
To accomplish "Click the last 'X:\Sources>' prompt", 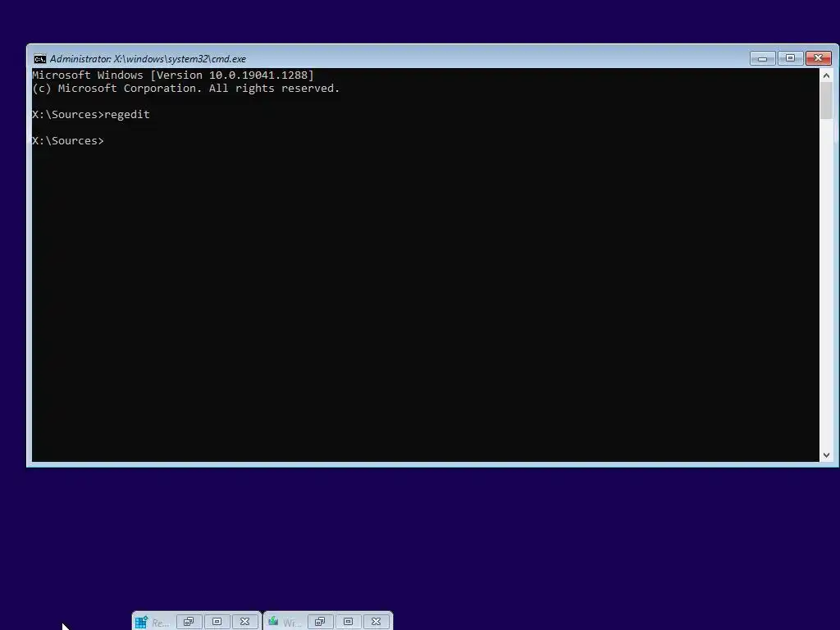I will pyautogui.click(x=68, y=141).
